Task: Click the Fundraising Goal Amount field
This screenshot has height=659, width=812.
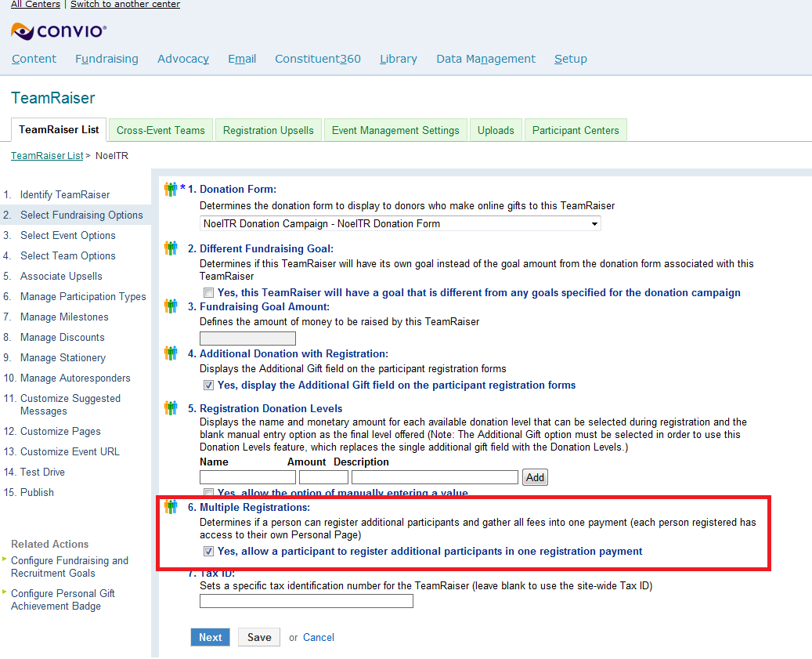Action: 247,339
